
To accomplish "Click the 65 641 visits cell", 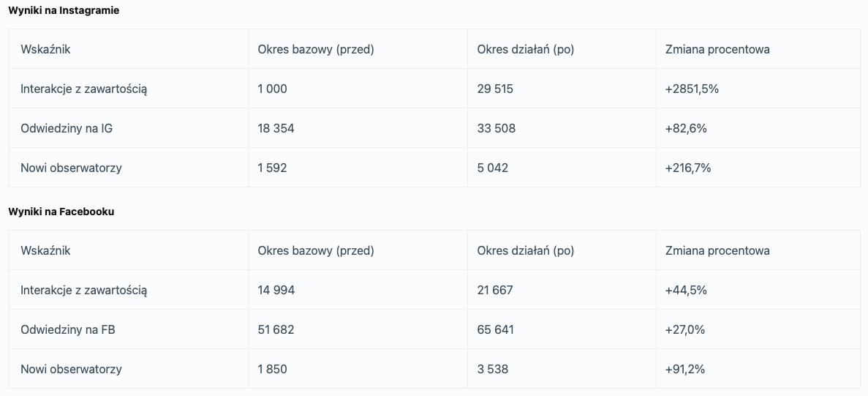I will coord(496,329).
